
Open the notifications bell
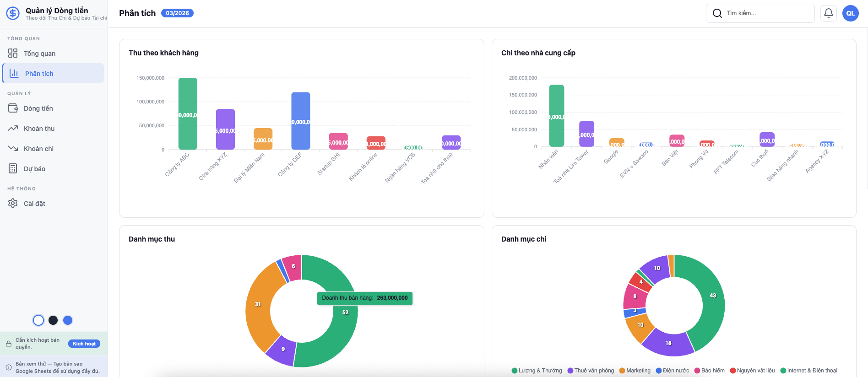coord(828,13)
